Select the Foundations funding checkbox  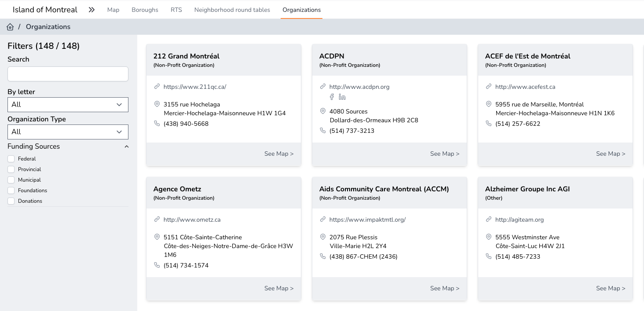pos(11,190)
